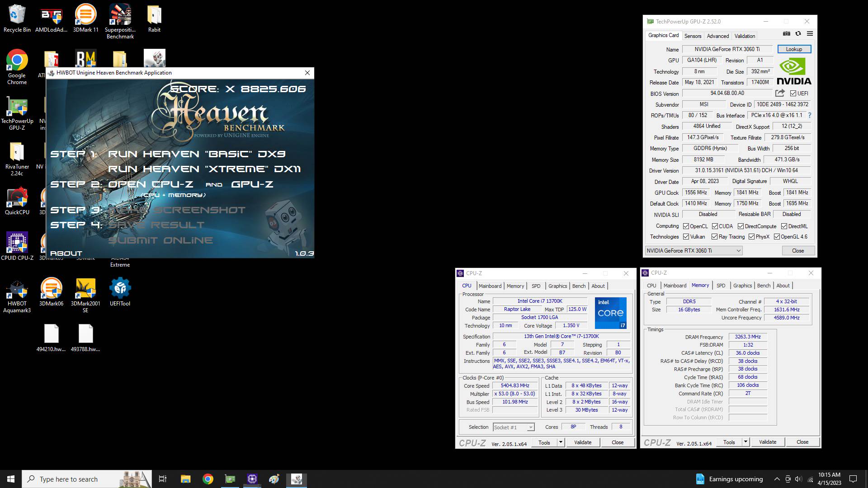The image size is (868, 488).
Task: Open Mainboard tab in left CPU-Z window
Action: coord(490,286)
